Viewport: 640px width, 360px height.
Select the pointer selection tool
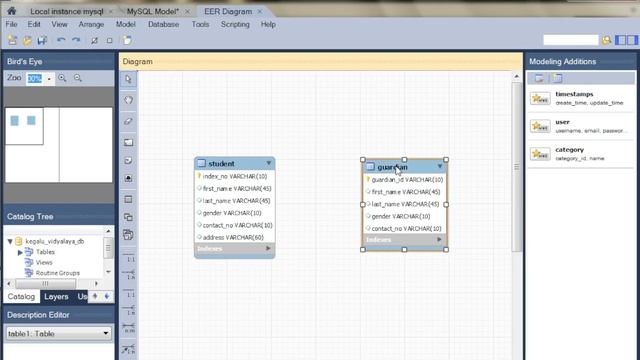(129, 79)
